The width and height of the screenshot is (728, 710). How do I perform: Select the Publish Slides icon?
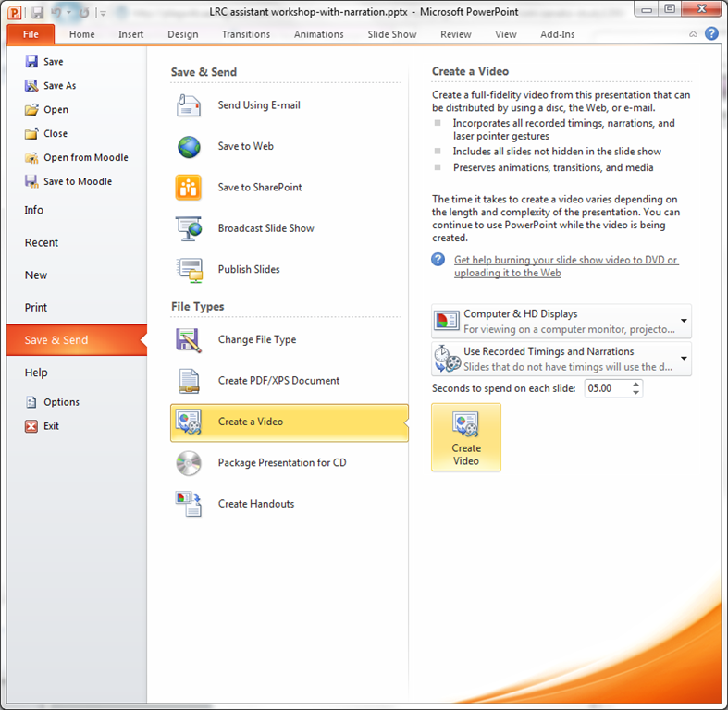click(x=189, y=270)
